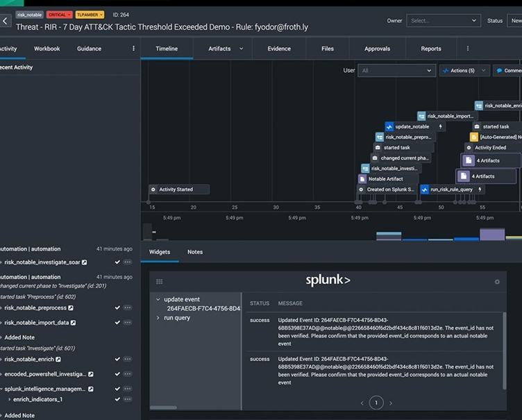The height and width of the screenshot is (420, 522).
Task: Switch to the Timeline tab
Action: [167, 49]
